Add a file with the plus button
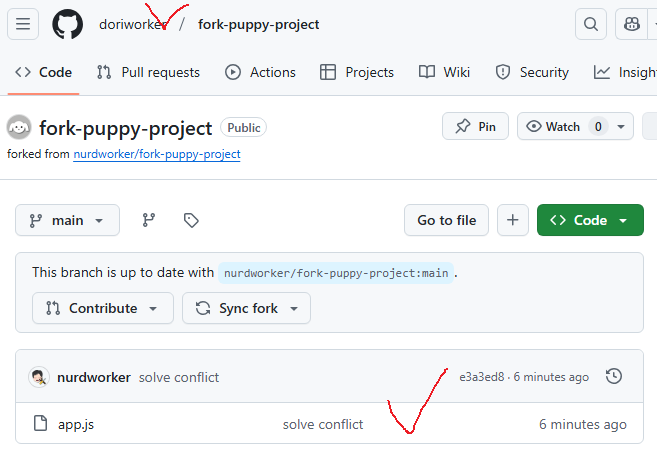657x454 pixels. click(x=512, y=220)
